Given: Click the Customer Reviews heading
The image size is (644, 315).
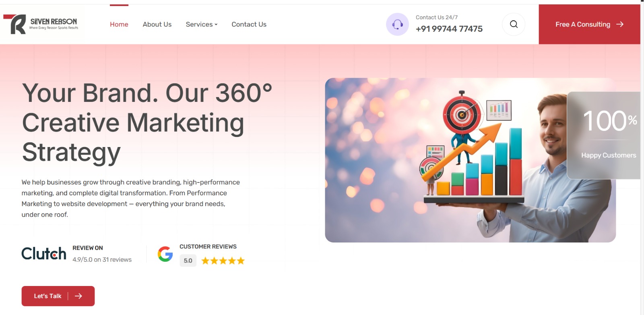Looking at the screenshot, I should 208,247.
